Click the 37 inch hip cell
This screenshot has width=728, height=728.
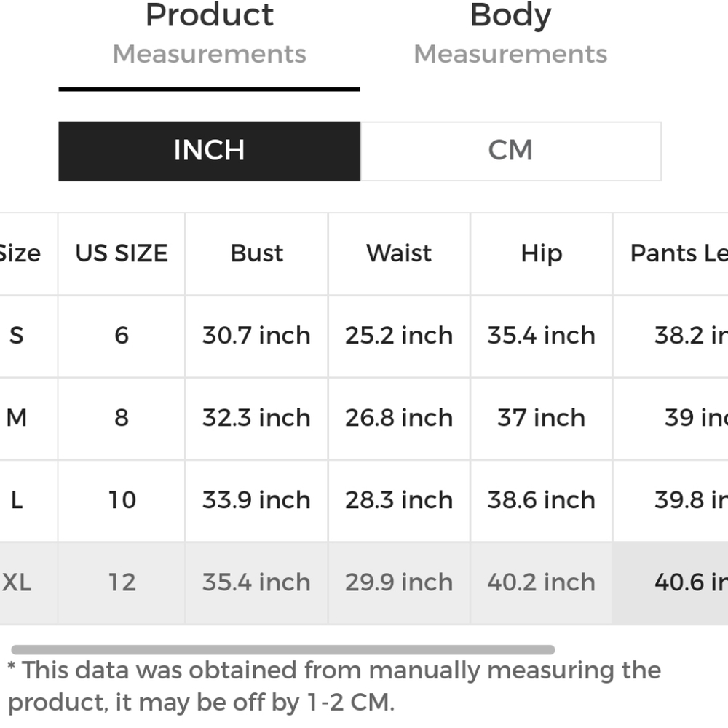tap(542, 417)
